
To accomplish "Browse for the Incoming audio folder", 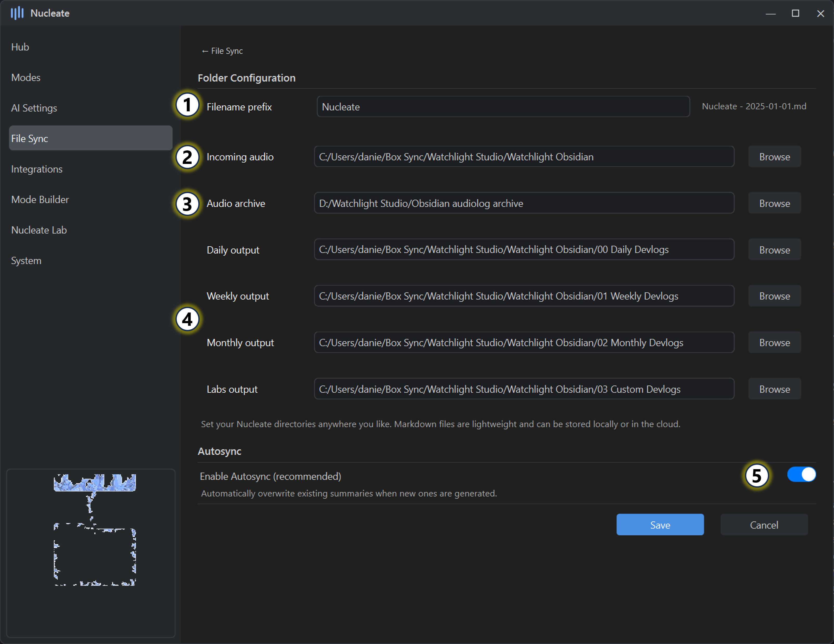I will tap(774, 157).
